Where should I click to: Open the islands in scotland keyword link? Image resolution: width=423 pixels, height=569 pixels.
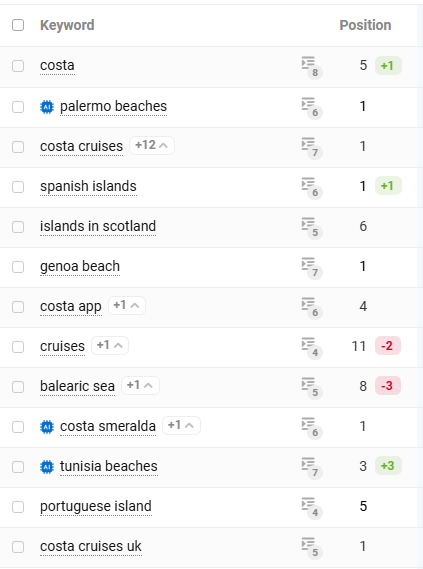click(98, 226)
